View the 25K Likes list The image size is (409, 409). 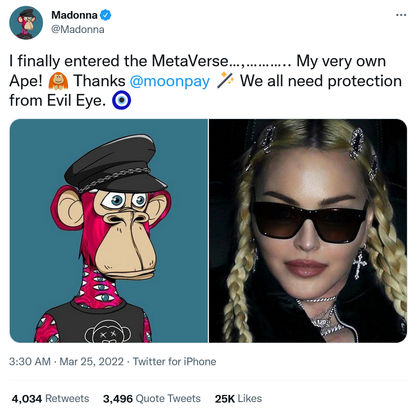238,399
